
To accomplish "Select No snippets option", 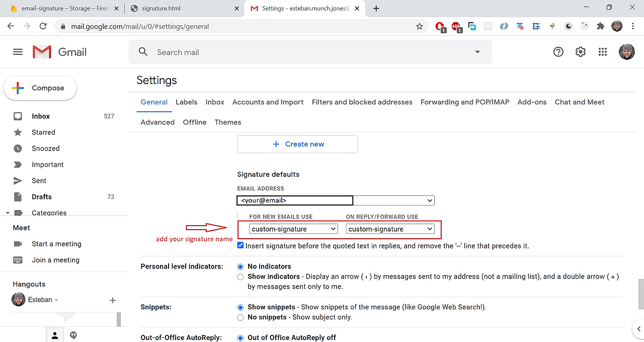I will [x=240, y=317].
